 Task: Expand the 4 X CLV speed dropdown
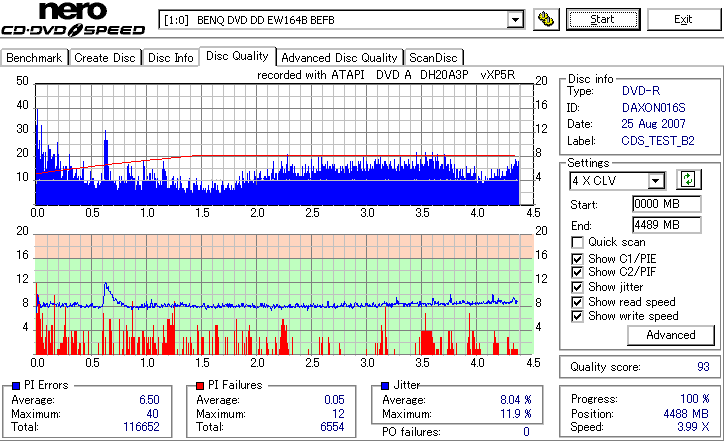click(656, 181)
